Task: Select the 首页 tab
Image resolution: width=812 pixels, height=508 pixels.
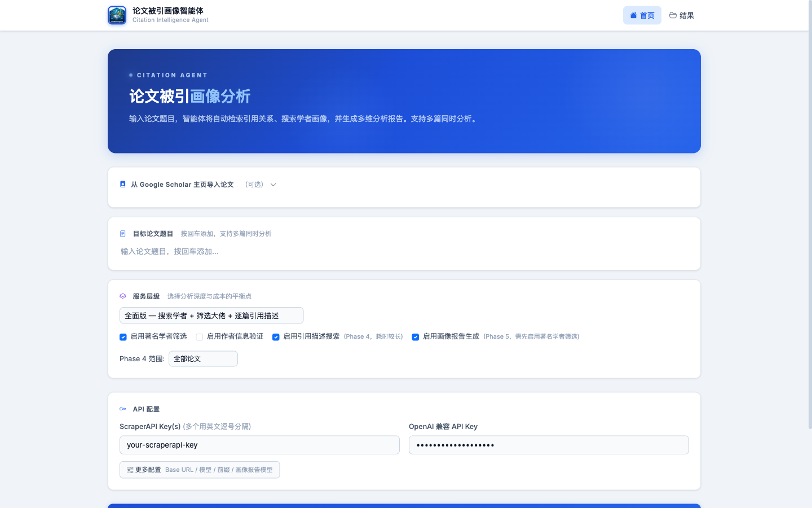Action: (642, 15)
